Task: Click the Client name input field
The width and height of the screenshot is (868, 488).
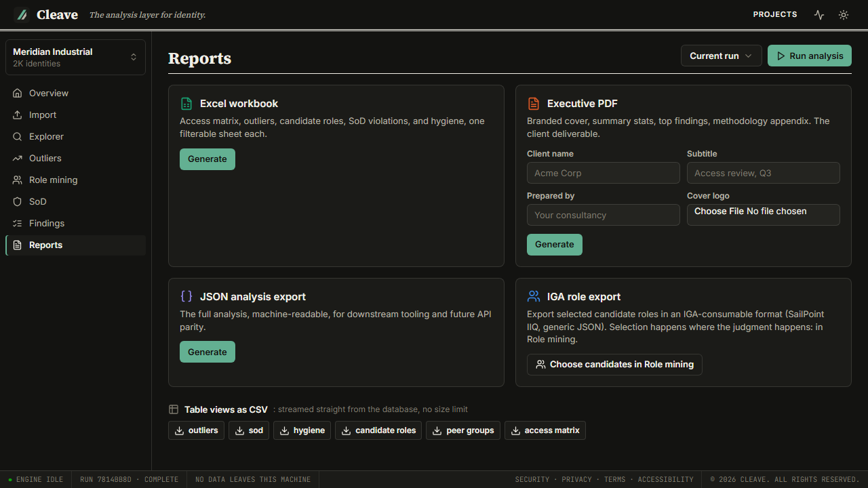Action: tap(604, 173)
